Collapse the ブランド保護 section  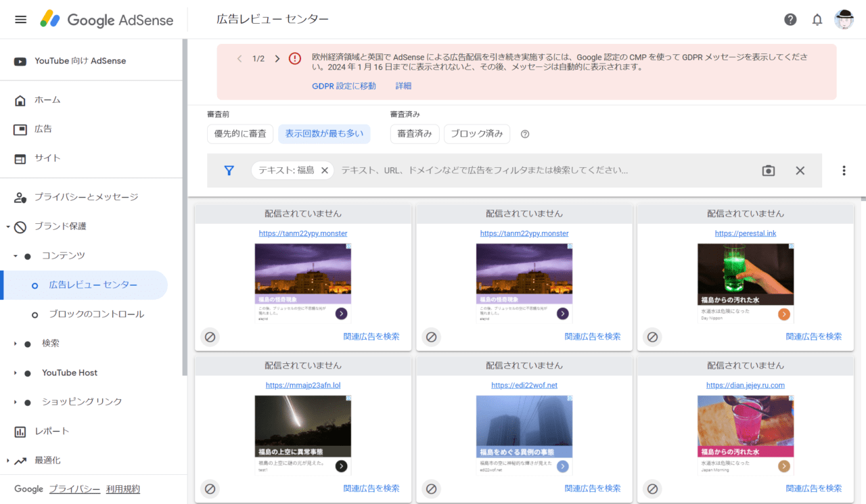pos(8,227)
